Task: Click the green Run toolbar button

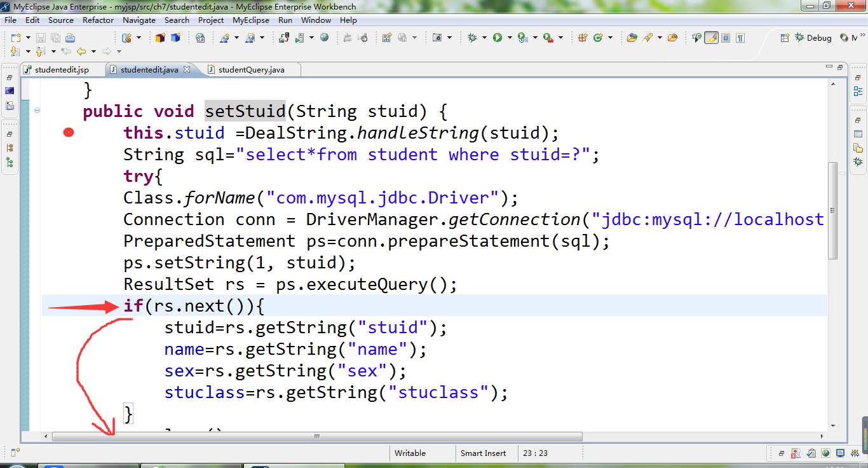Action: tap(498, 38)
